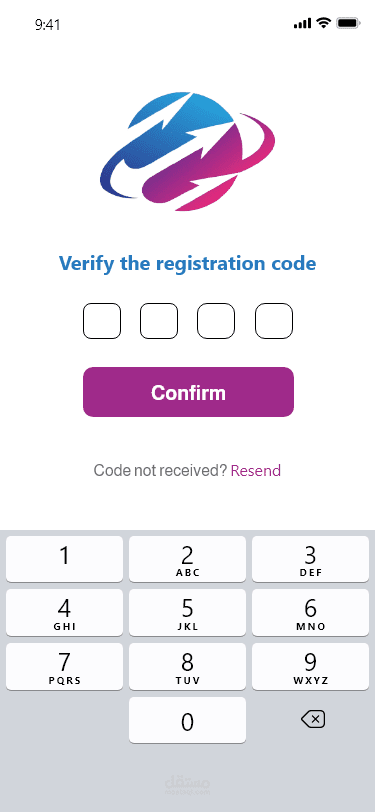
Task: Tap keypad key 3 DEF
Action: [x=310, y=559]
